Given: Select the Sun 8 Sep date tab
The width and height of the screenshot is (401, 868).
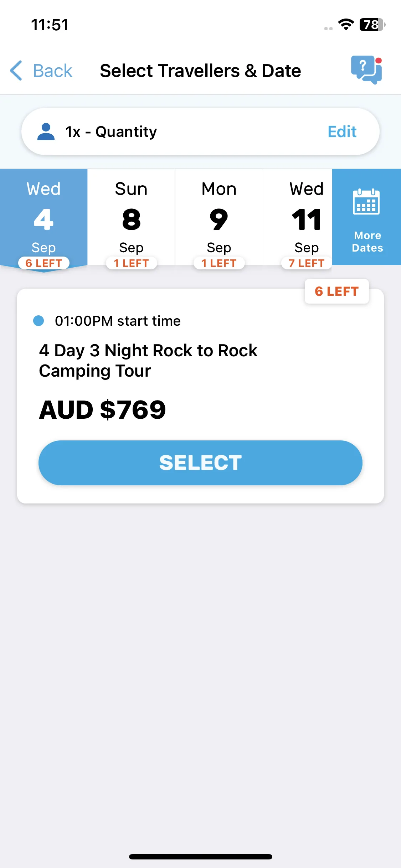Looking at the screenshot, I should pyautogui.click(x=131, y=218).
